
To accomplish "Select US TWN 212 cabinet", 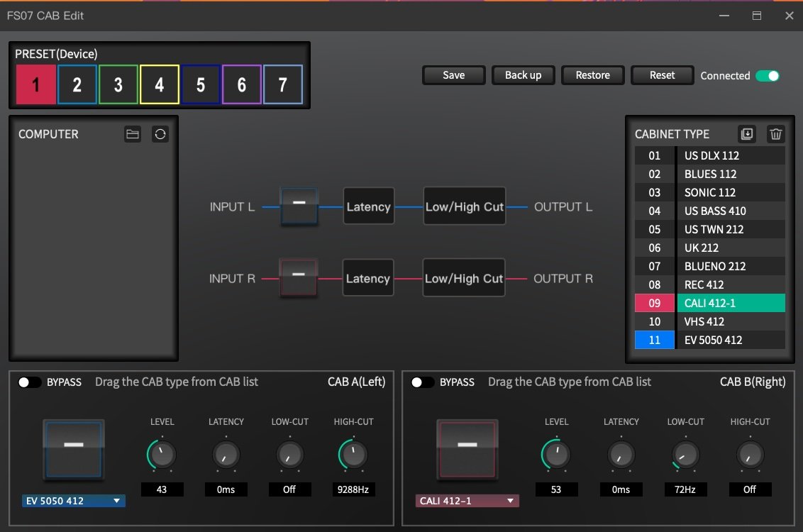I will pos(710,229).
